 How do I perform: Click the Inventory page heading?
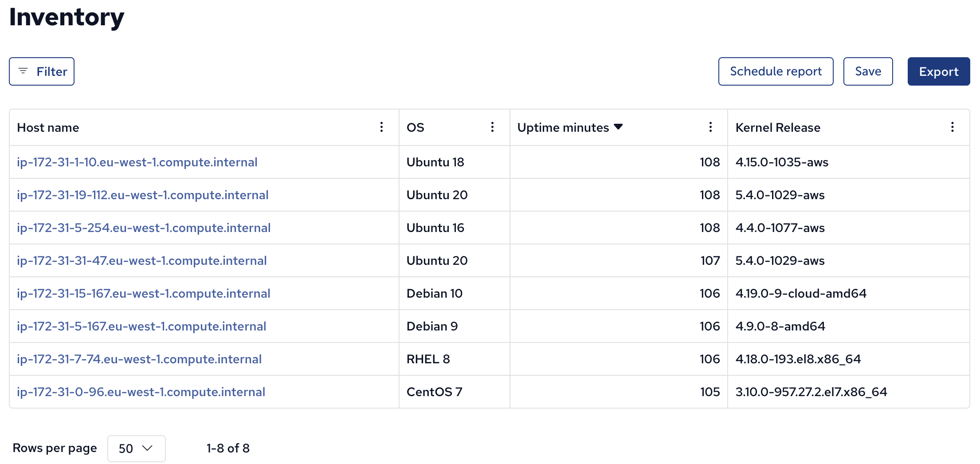(x=67, y=17)
